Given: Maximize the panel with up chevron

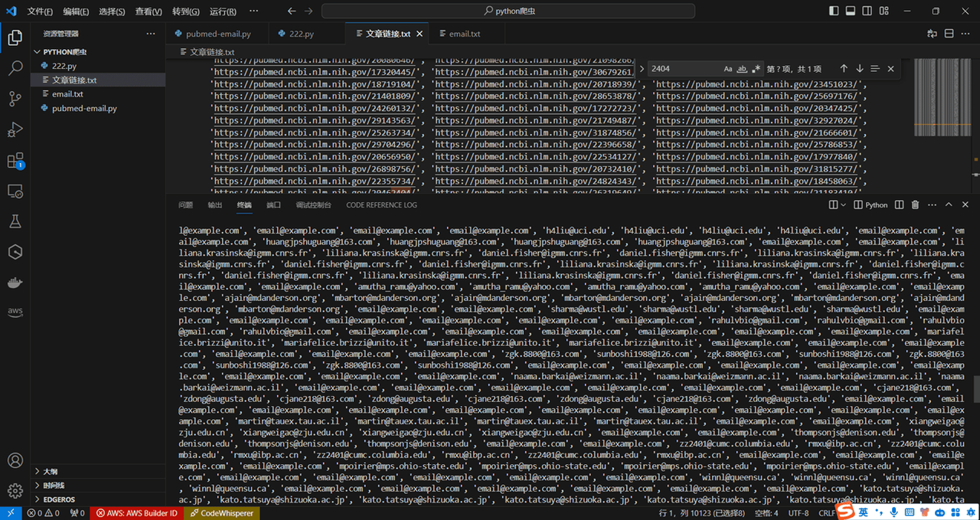Looking at the screenshot, I should pos(948,205).
